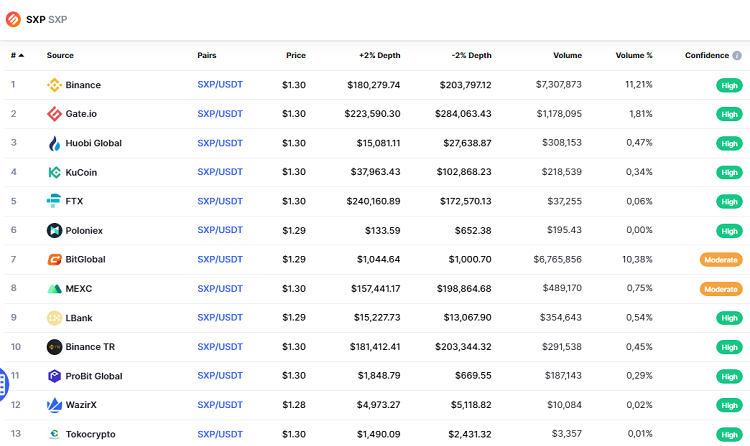Image resolution: width=750 pixels, height=446 pixels.
Task: Click the Gate.io exchange logo
Action: pyautogui.click(x=54, y=114)
